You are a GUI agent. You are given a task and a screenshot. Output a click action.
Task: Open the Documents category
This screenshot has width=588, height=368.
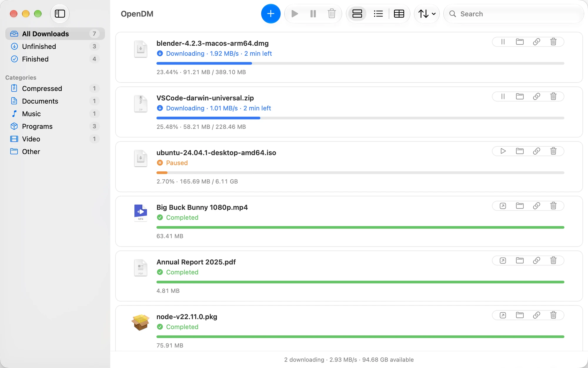(55, 101)
